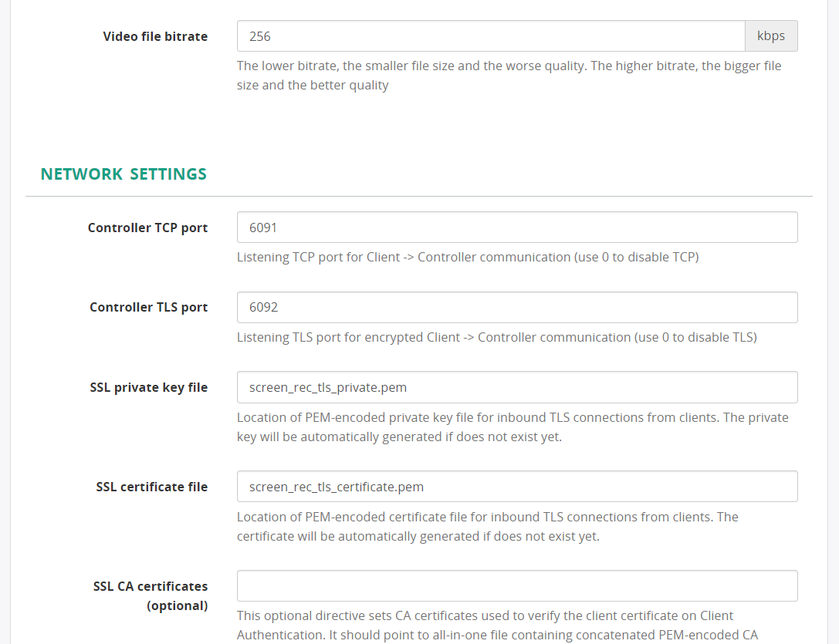This screenshot has height=644, width=839.
Task: Click the SSL certificate file label
Action: 151,487
